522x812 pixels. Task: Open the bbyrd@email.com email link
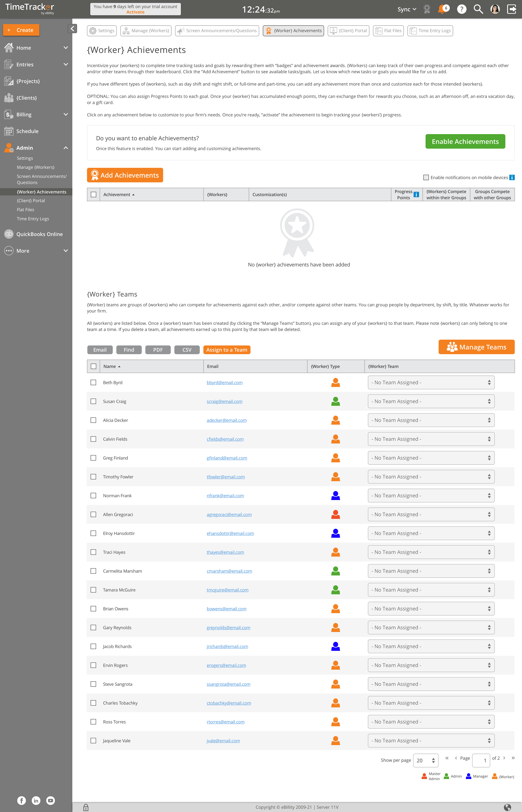pyautogui.click(x=224, y=382)
